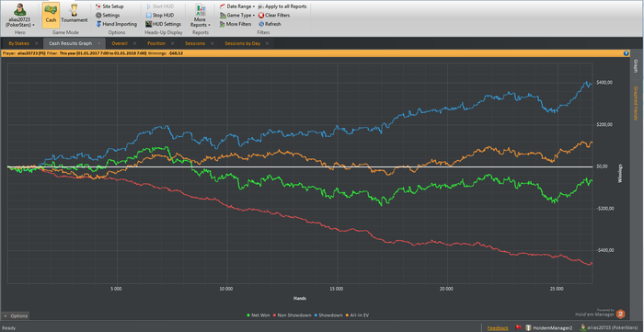Open the Hero player dropdown
Viewport: 644px width, 332px height.
point(19,16)
